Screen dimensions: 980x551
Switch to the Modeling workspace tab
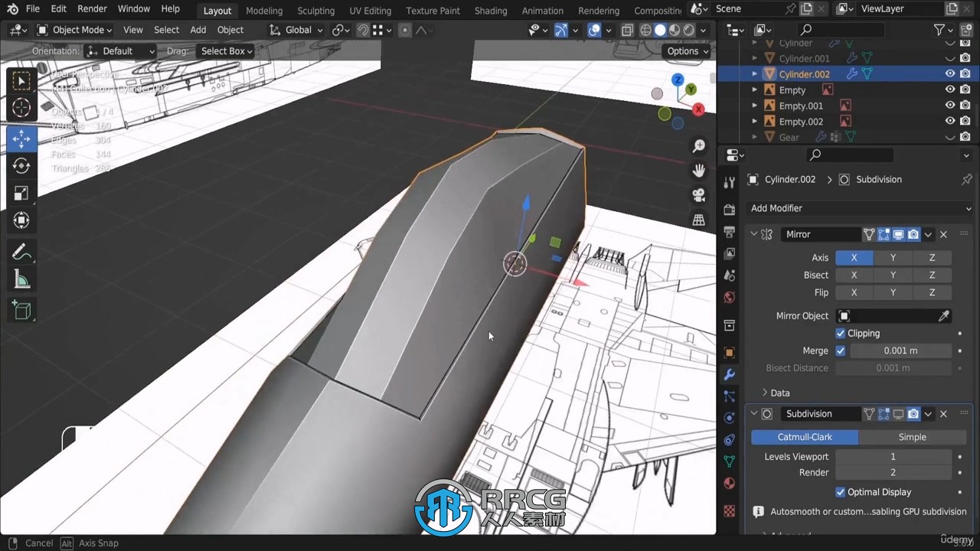click(x=263, y=11)
